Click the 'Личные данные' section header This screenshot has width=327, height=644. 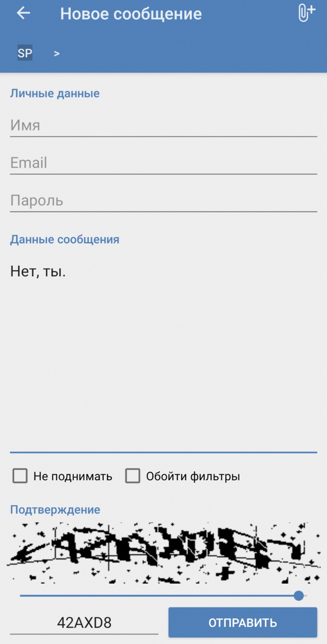click(55, 93)
